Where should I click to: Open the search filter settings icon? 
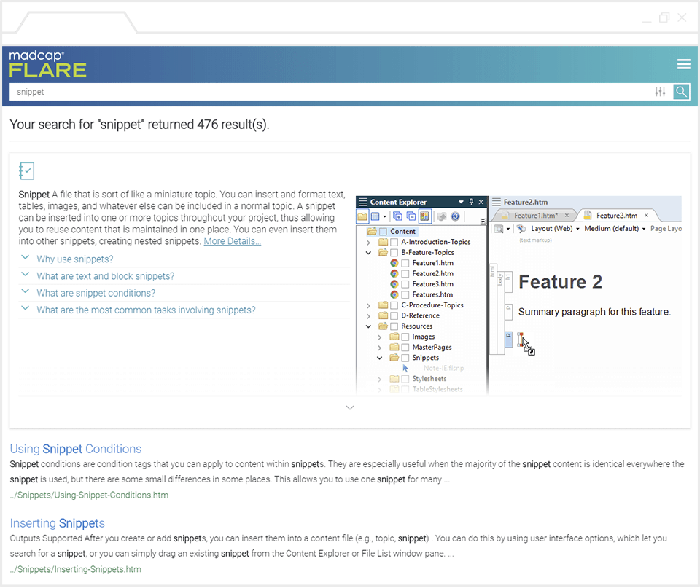pyautogui.click(x=661, y=92)
